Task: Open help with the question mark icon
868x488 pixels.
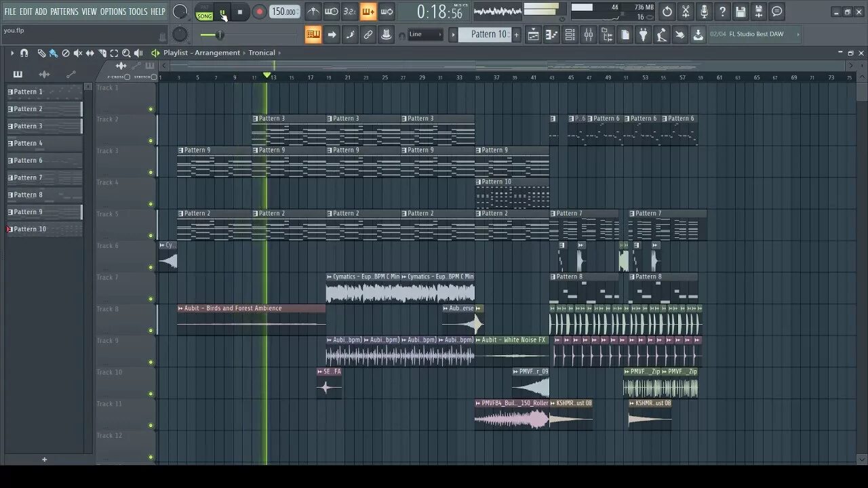Action: (x=722, y=12)
